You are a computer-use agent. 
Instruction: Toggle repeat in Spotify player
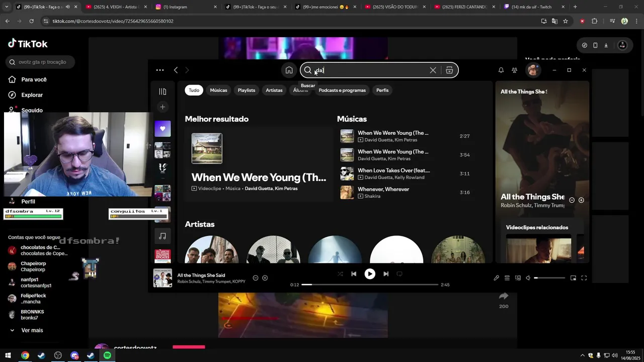click(399, 274)
